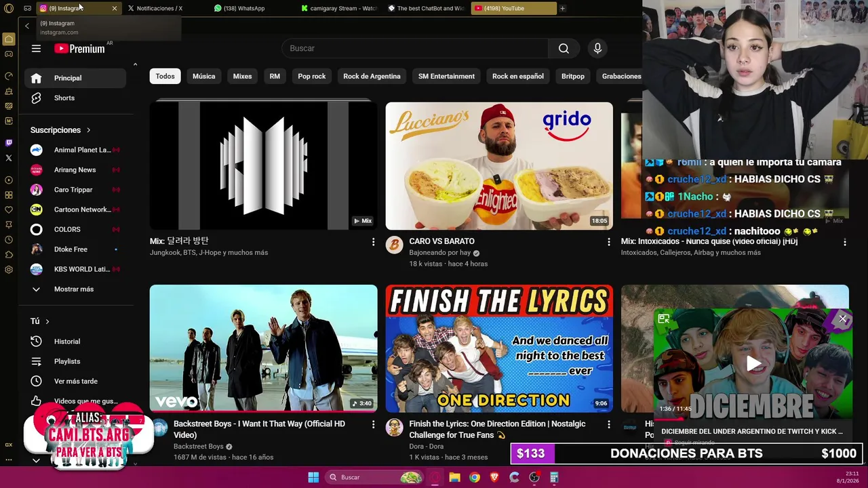The height and width of the screenshot is (488, 868).
Task: Open OBS Studio from the taskbar
Action: point(534,477)
